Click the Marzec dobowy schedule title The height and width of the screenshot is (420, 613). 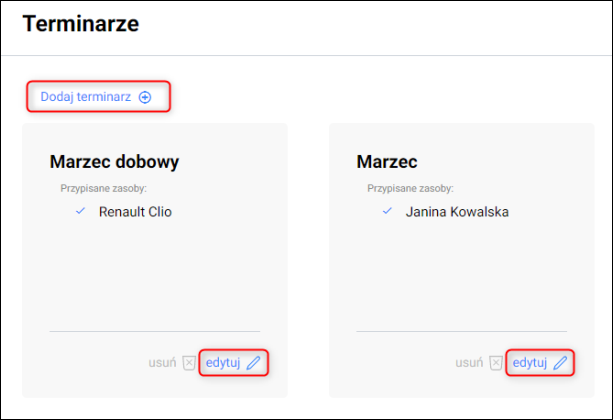[114, 162]
